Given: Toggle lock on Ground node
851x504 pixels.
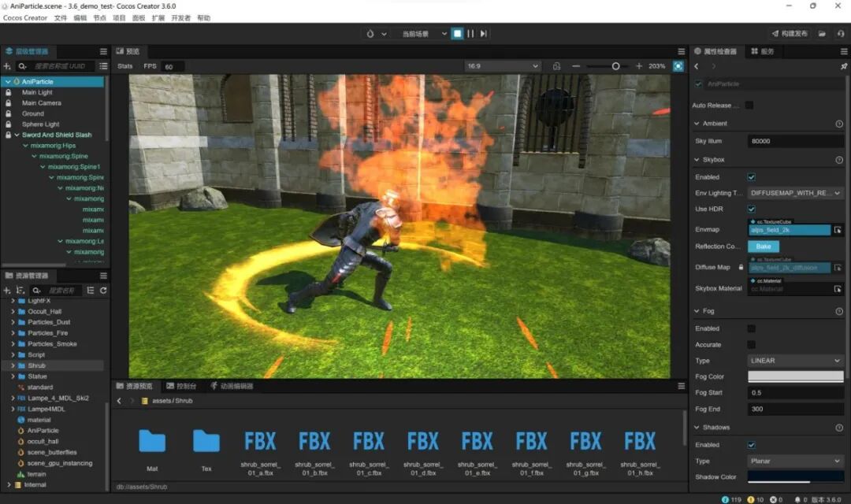Looking at the screenshot, I should click(x=8, y=113).
